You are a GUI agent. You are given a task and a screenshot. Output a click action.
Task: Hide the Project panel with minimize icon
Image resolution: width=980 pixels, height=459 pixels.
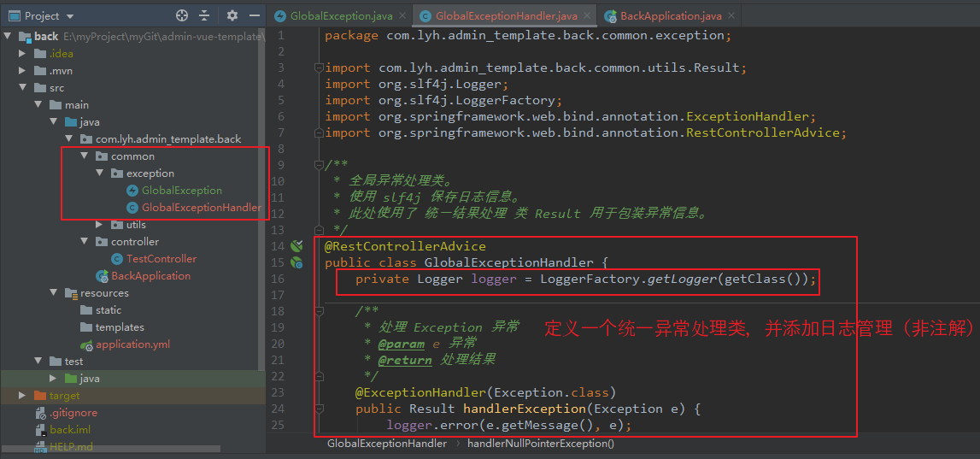click(x=254, y=15)
